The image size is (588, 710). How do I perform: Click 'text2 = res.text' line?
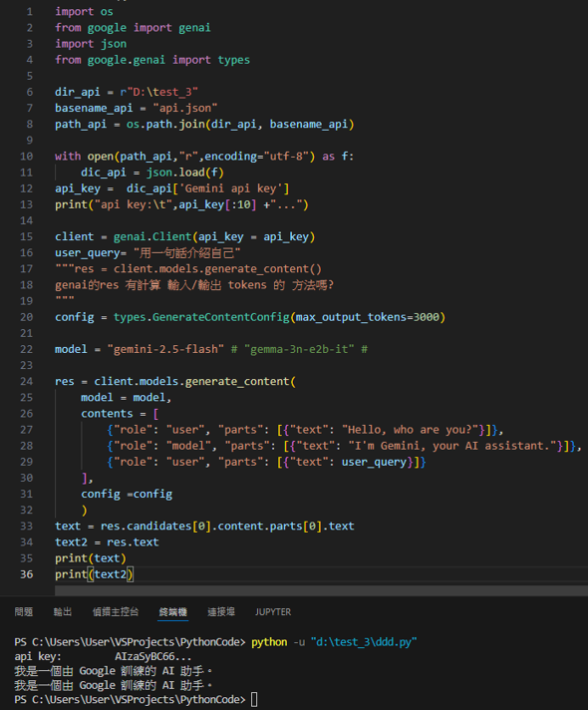click(x=107, y=542)
